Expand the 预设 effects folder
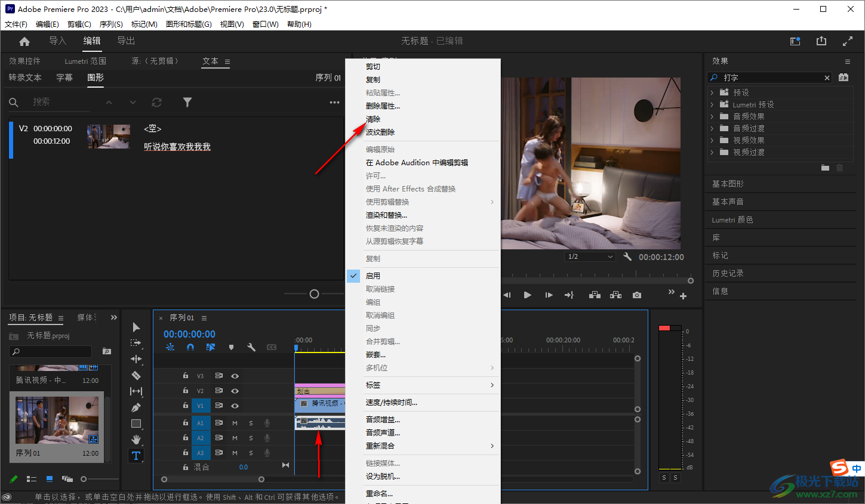Viewport: 865px width, 504px height. [x=712, y=92]
